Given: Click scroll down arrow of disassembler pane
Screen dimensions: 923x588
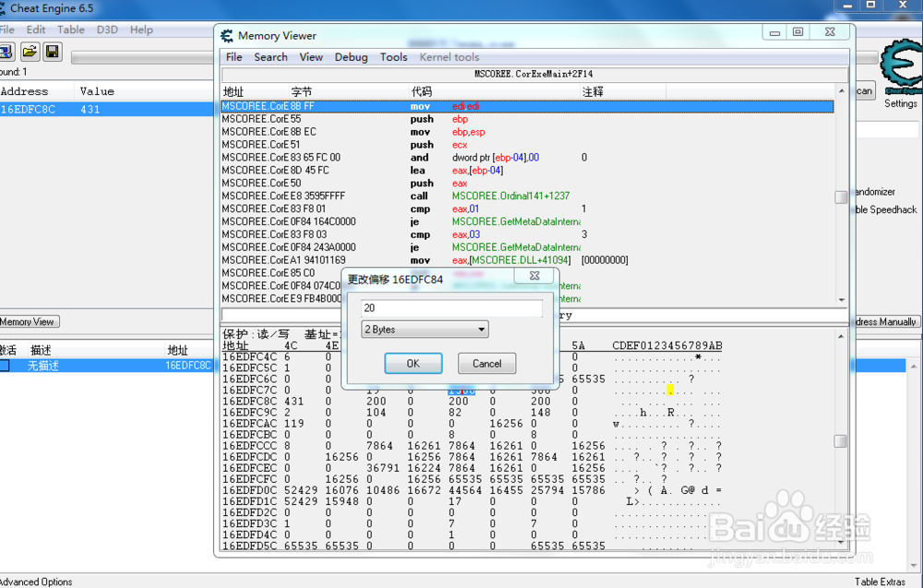Looking at the screenshot, I should (841, 300).
